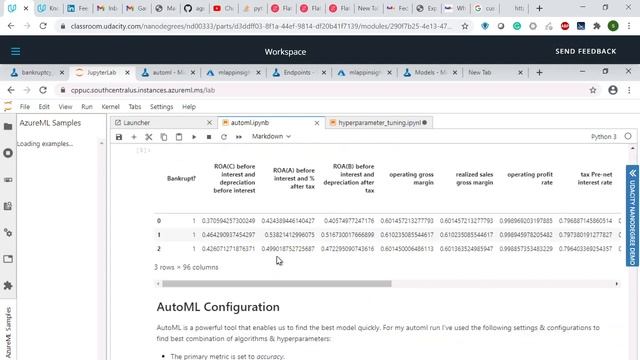This screenshot has height=360, width=640.
Task: Open the extension manager puzzle icon
Action: (x=8, y=286)
